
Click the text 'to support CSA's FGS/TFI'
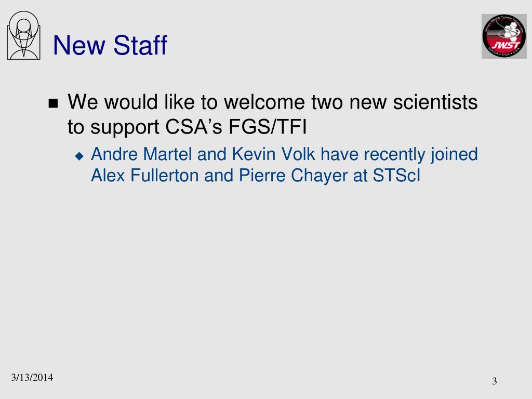click(187, 127)
